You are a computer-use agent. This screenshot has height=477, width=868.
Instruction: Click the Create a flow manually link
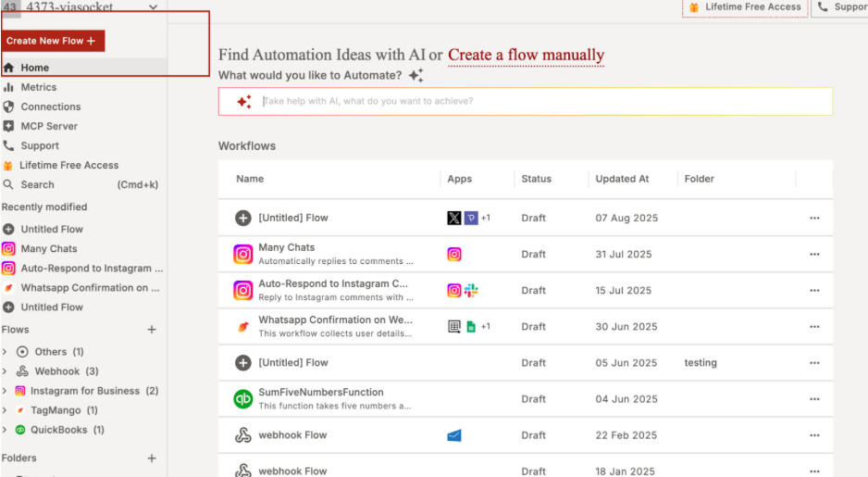[x=526, y=55]
